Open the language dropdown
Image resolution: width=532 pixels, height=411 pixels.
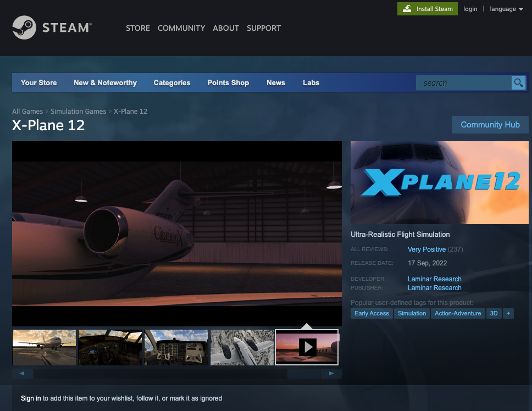pos(506,9)
